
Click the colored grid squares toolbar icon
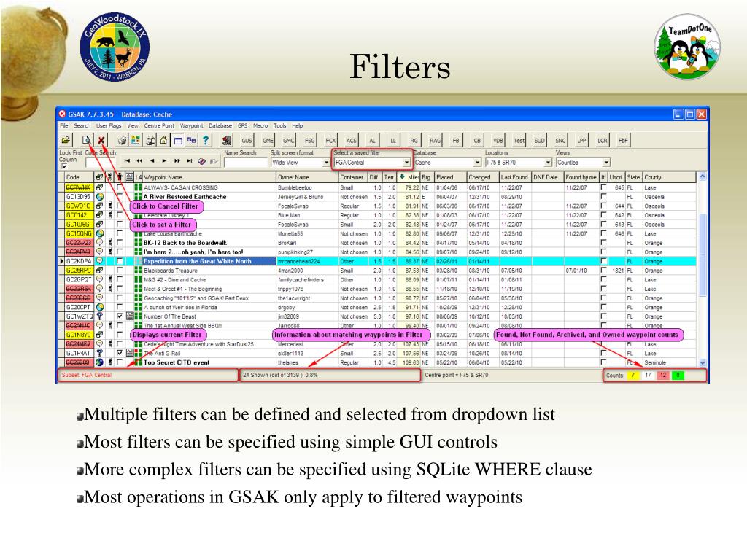click(x=136, y=140)
